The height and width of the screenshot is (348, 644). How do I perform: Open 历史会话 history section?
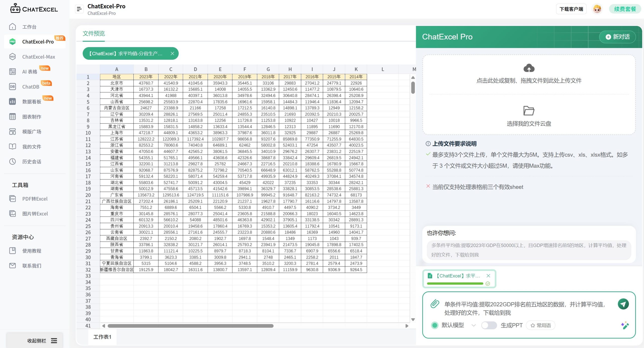(31, 161)
